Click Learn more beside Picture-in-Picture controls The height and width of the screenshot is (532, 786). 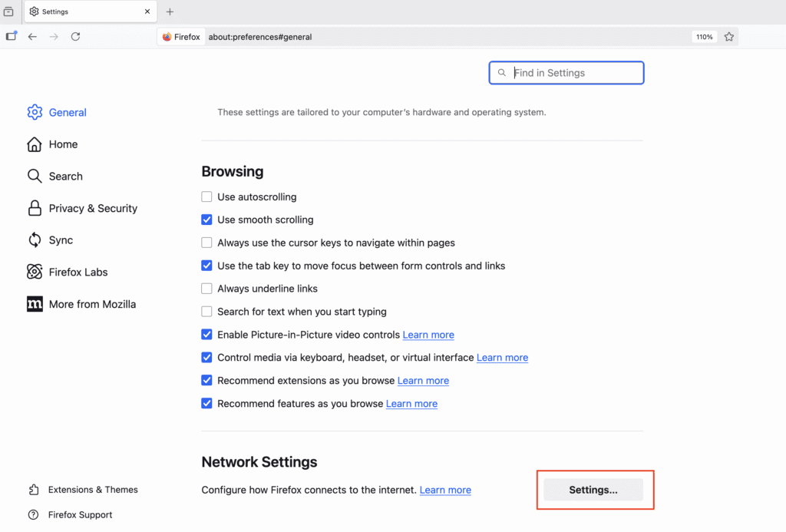click(428, 335)
